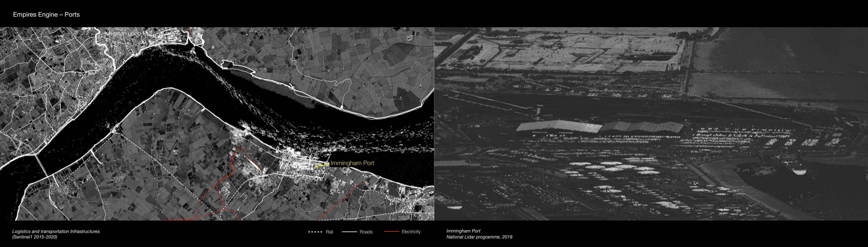Click the "Empires Engine – Ports" title

tap(46, 14)
